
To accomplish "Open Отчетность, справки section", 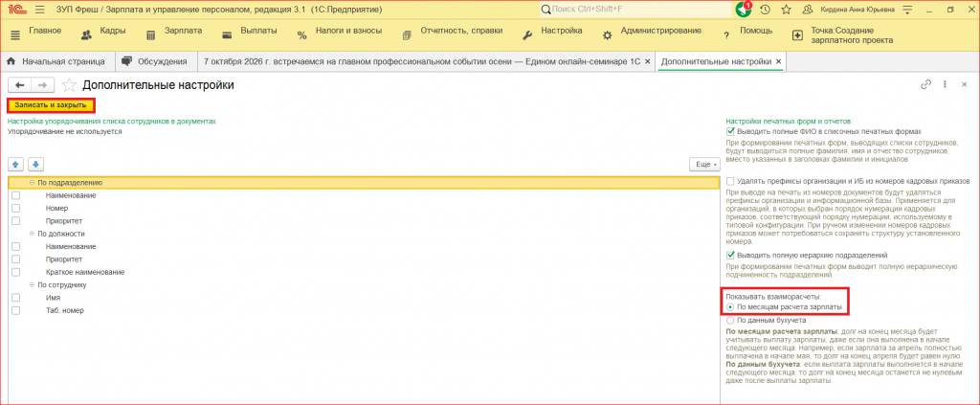I will (x=460, y=31).
